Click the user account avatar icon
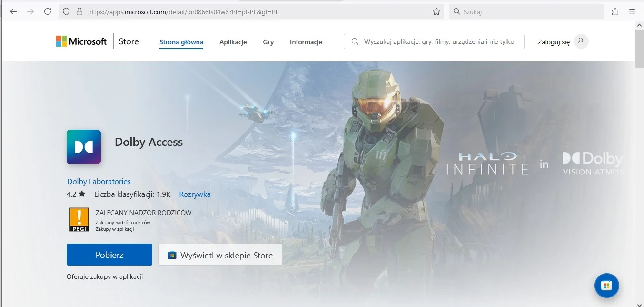Viewport: 644px width, 307px height. (581, 41)
